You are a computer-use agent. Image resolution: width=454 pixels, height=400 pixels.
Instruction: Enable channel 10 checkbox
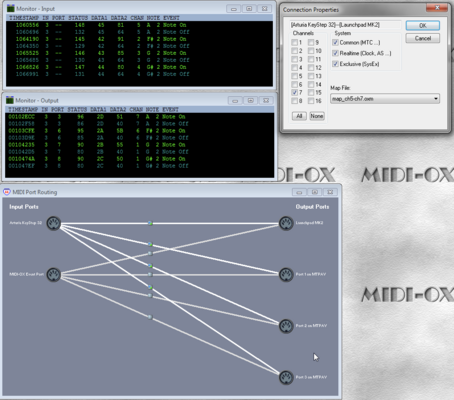pos(311,51)
